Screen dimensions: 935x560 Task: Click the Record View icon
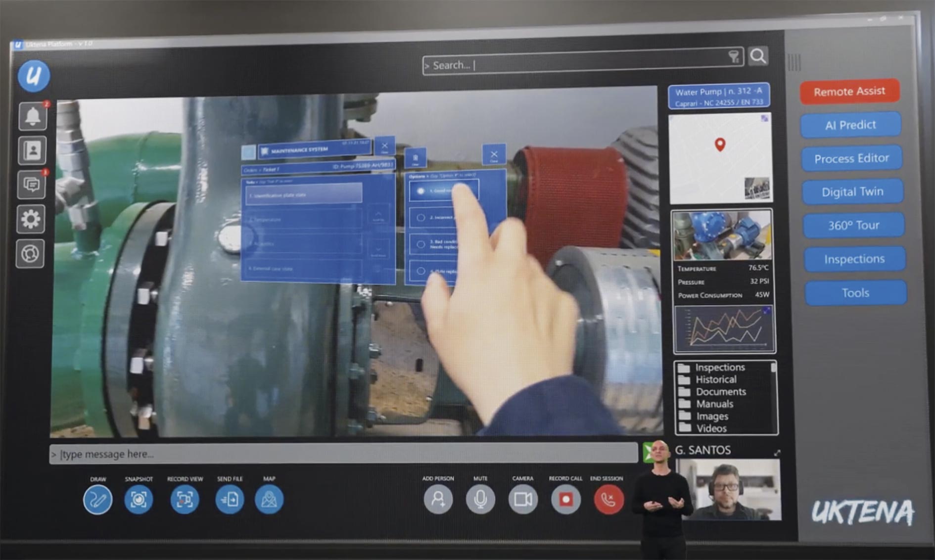tap(185, 500)
